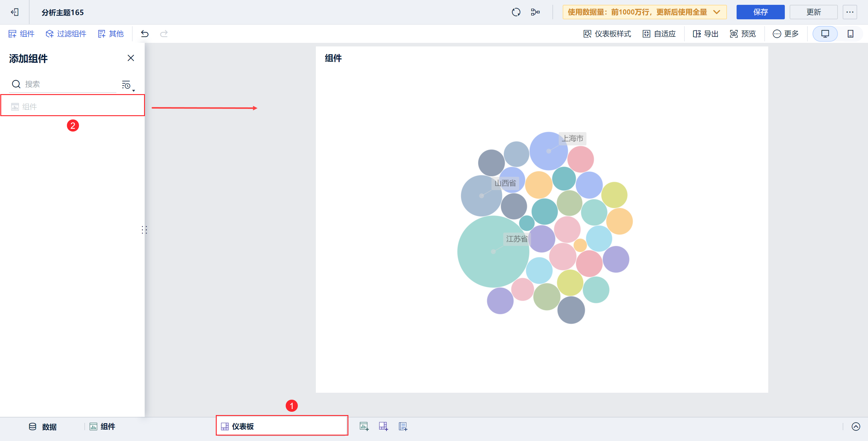Click the add report page icon in bottom bar
Image resolution: width=868 pixels, height=441 pixels.
[x=403, y=427]
